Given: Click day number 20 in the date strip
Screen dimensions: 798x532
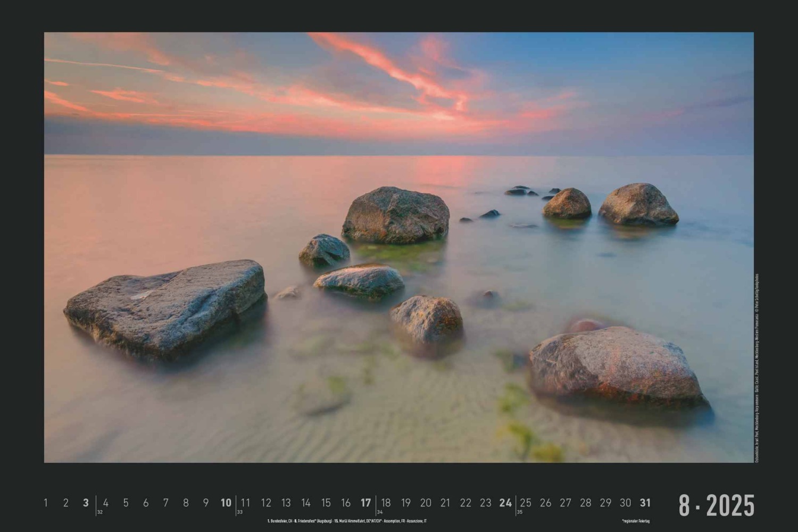Looking at the screenshot, I should [426, 503].
